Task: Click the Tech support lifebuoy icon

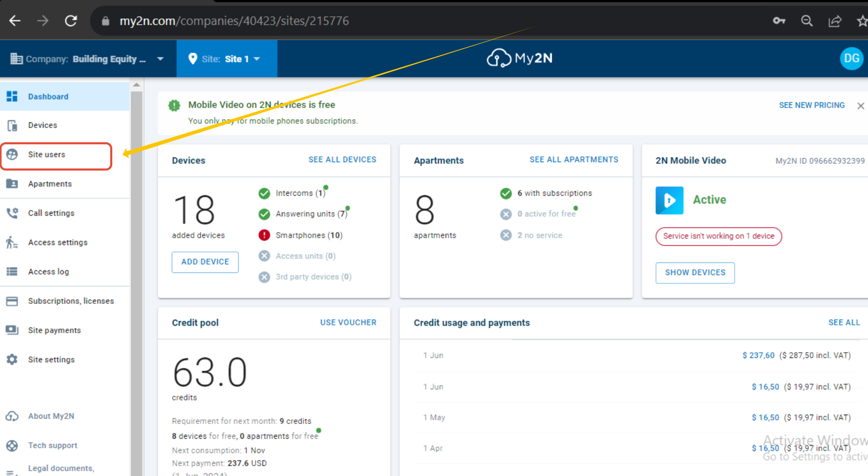Action: [x=12, y=446]
